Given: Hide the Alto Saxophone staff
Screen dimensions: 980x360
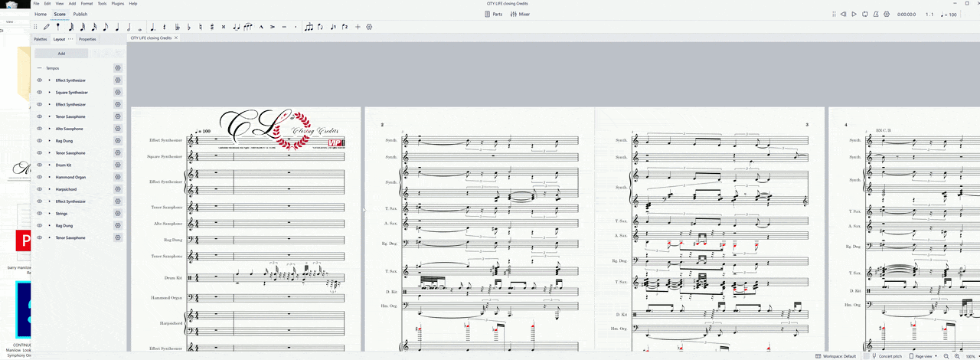Looking at the screenshot, I should [39, 129].
